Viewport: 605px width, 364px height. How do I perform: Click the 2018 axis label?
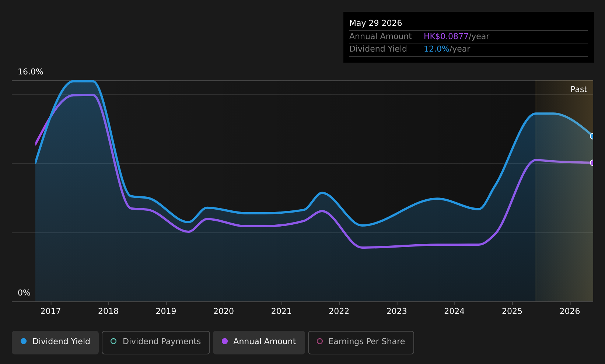(108, 311)
